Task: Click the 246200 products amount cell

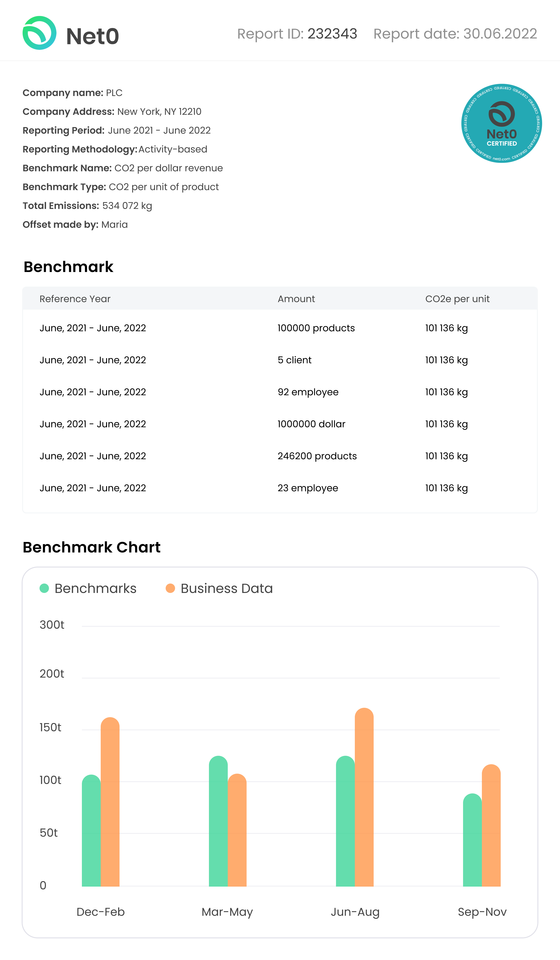Action: (317, 456)
